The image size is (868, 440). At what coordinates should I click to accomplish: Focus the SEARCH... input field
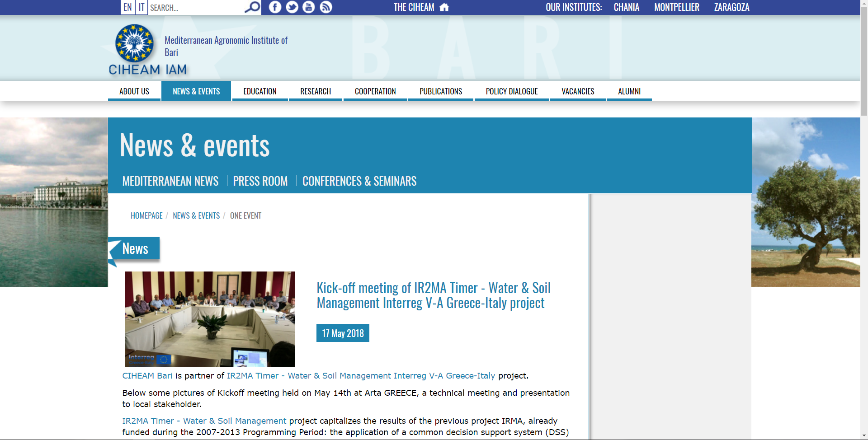(x=197, y=7)
